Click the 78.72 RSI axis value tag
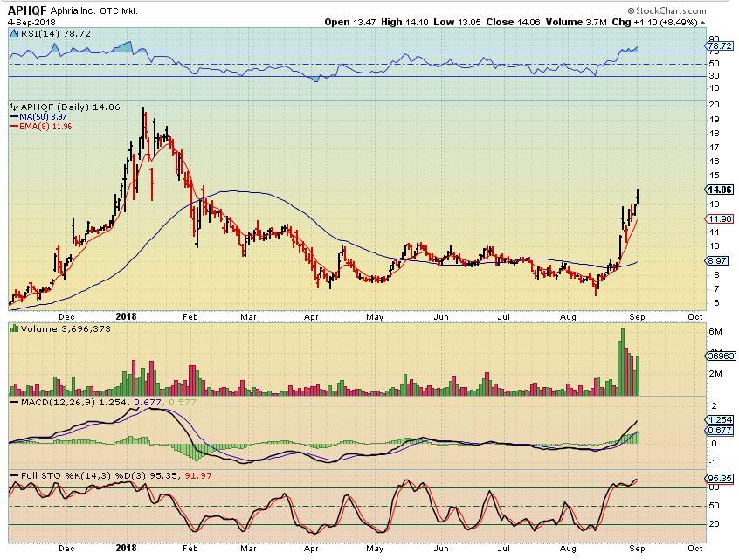The width and height of the screenshot is (739, 560). 720,45
